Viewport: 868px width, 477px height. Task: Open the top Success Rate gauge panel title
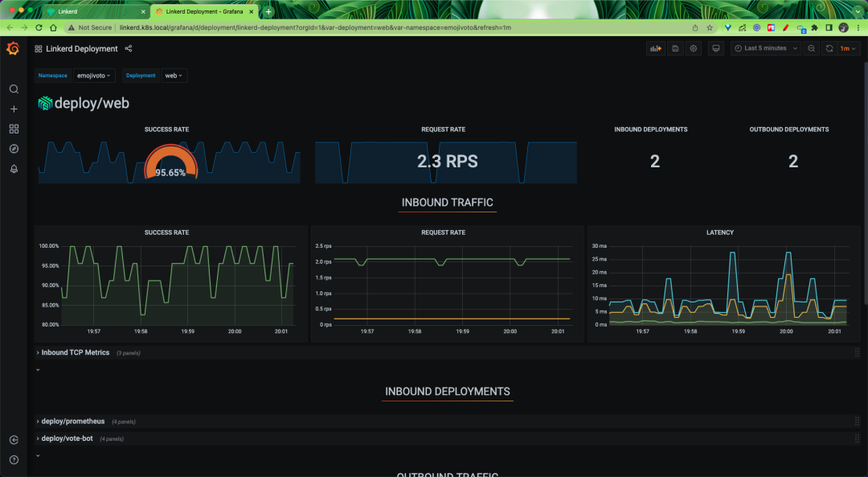click(166, 130)
